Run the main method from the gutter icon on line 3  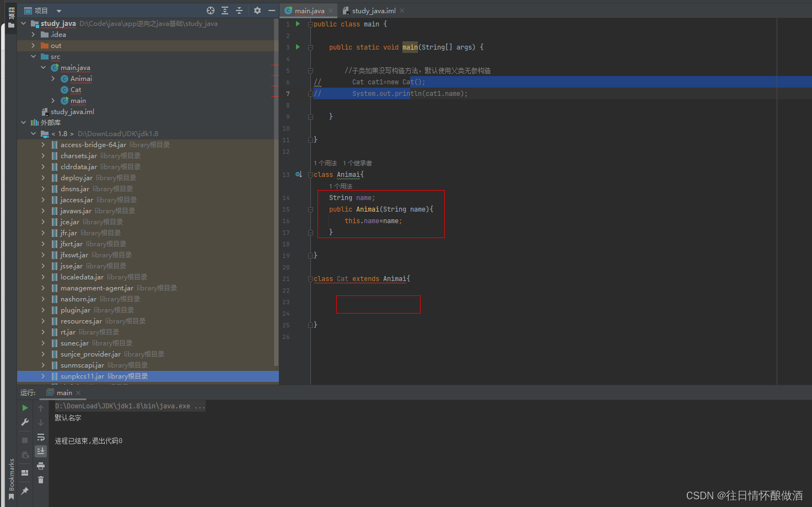(298, 47)
